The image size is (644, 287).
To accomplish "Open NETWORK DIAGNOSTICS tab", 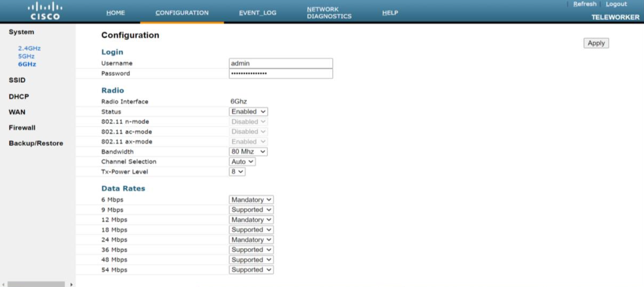I will pos(329,13).
